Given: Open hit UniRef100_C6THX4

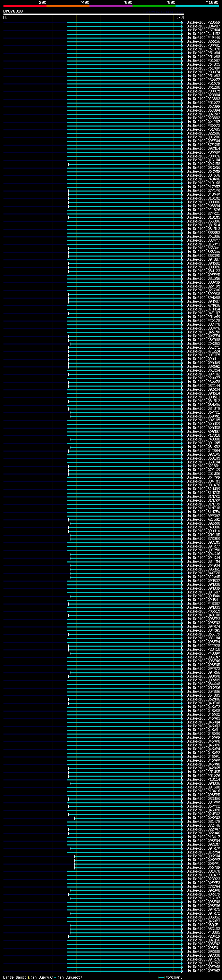Looking at the screenshot, I should coord(203,30).
